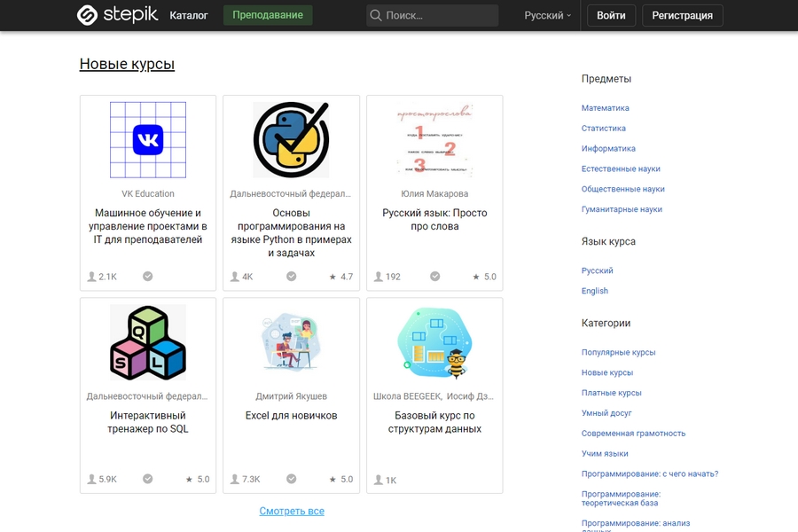This screenshot has height=532, width=798.
Task: Expand the Русский language dropdown
Action: pyautogui.click(x=547, y=15)
